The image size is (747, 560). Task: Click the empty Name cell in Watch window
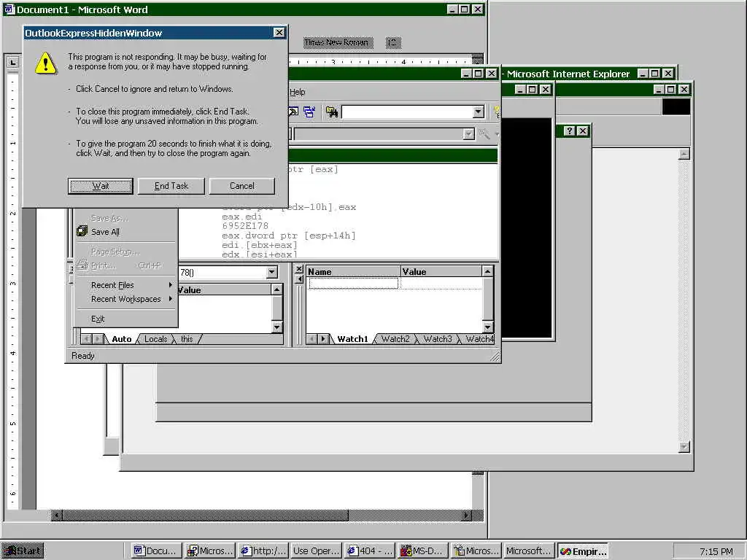coord(354,284)
